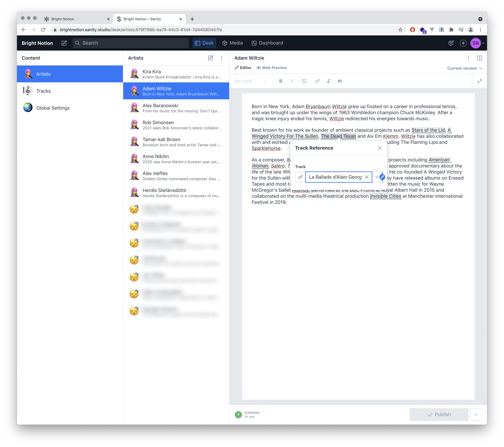Toggle split pane view icon
504x447 pixels.
click(479, 58)
